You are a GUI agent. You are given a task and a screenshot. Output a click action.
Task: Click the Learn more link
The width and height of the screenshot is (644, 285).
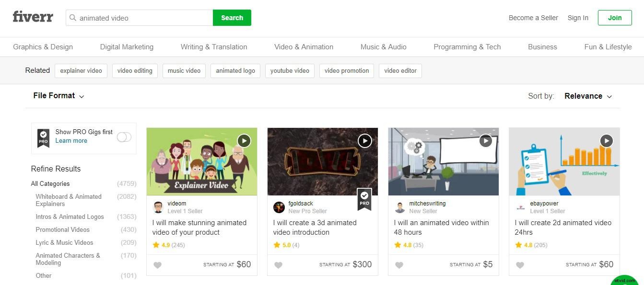click(x=71, y=140)
